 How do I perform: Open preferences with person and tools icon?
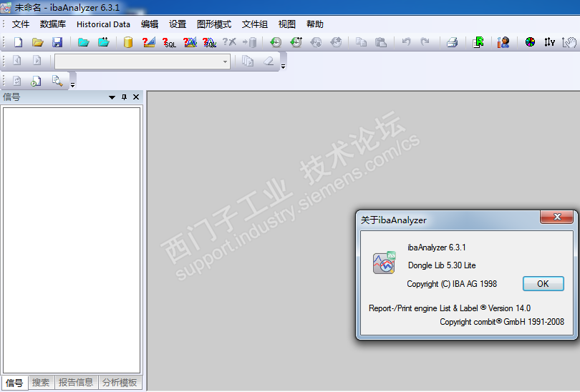[503, 42]
